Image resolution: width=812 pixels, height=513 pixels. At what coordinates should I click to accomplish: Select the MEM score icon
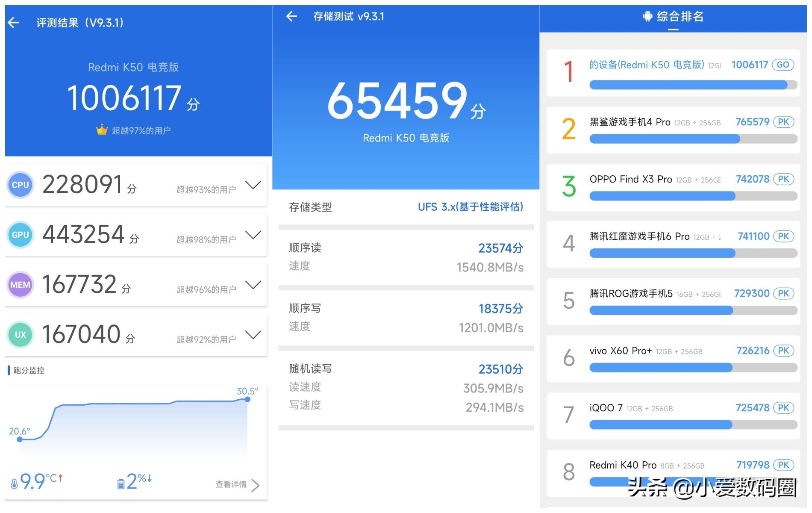click(20, 284)
